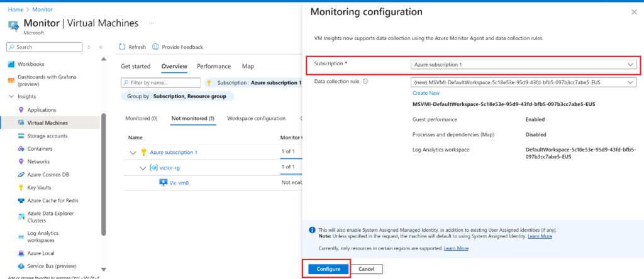
Task: Click the Home breadcrumb link
Action: [16, 9]
